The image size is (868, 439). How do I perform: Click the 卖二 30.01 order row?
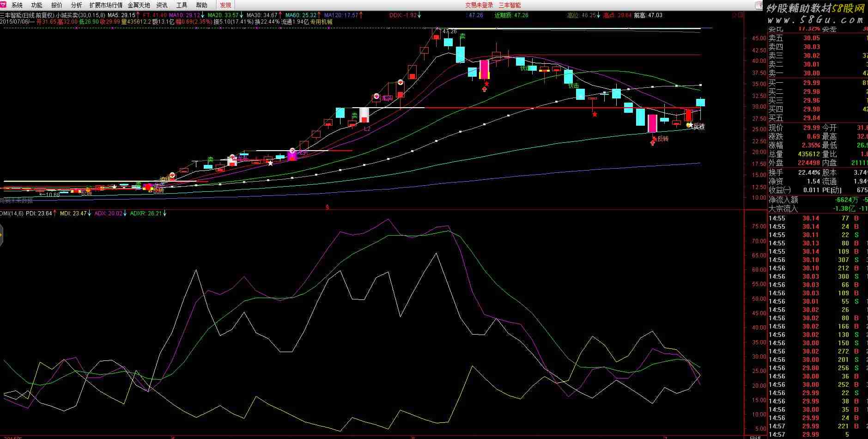tap(818, 64)
